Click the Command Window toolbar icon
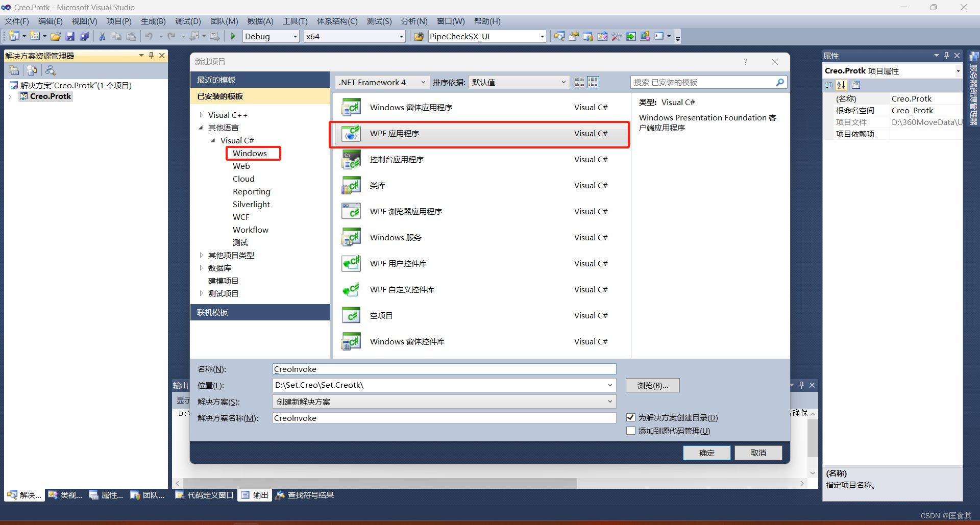 tap(659, 36)
